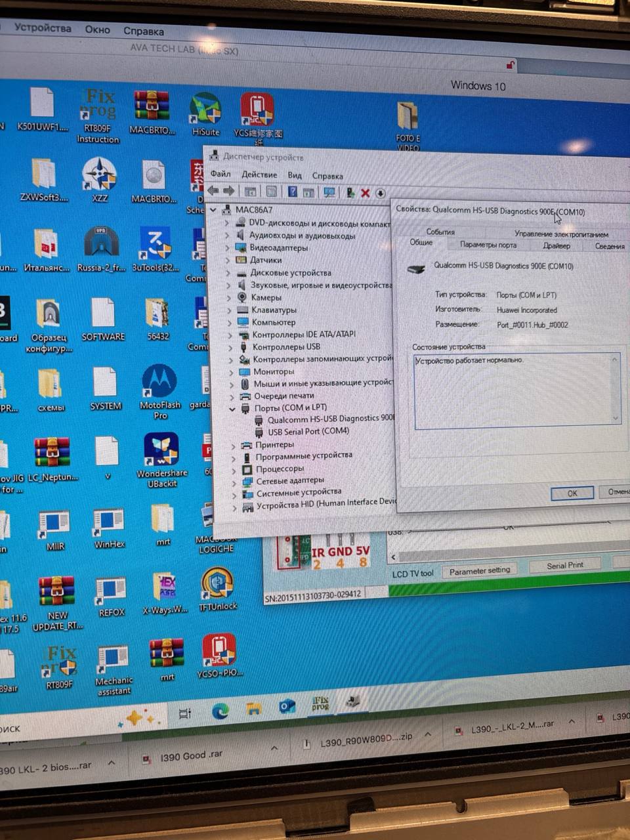Click the Back arrow in Device Manager toolbar
This screenshot has width=630, height=840.
point(213,191)
